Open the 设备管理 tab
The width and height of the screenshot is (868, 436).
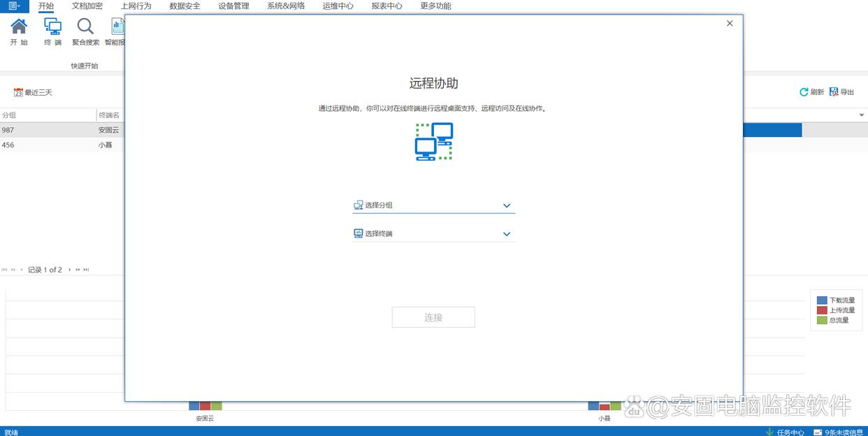pyautogui.click(x=233, y=6)
